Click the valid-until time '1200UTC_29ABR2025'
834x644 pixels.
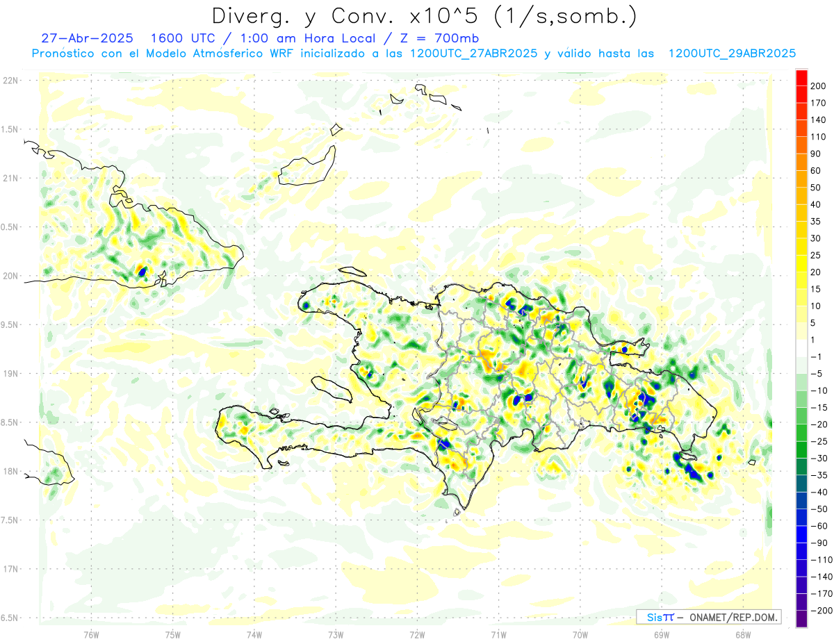732,53
